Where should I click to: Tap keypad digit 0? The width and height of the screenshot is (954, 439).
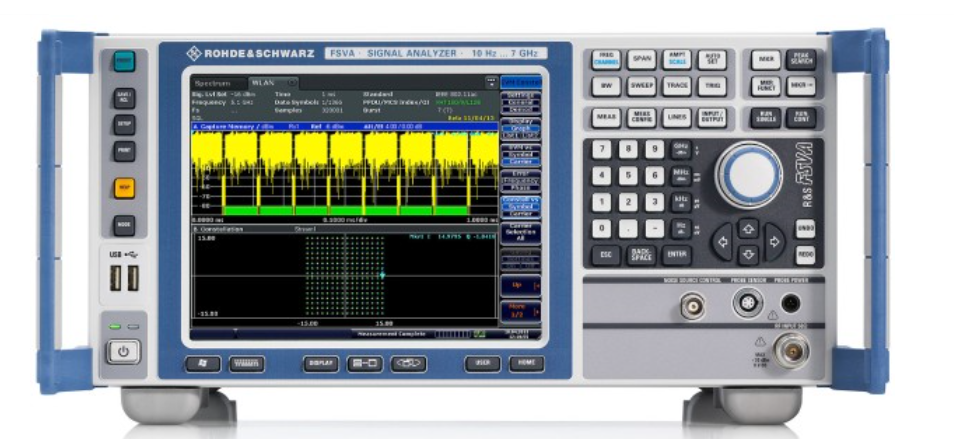coord(602,229)
